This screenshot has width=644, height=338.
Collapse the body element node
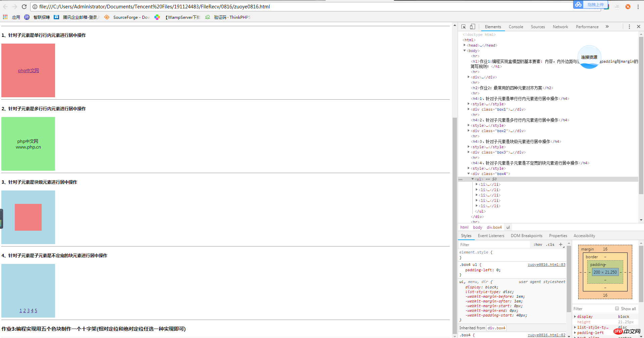point(465,51)
